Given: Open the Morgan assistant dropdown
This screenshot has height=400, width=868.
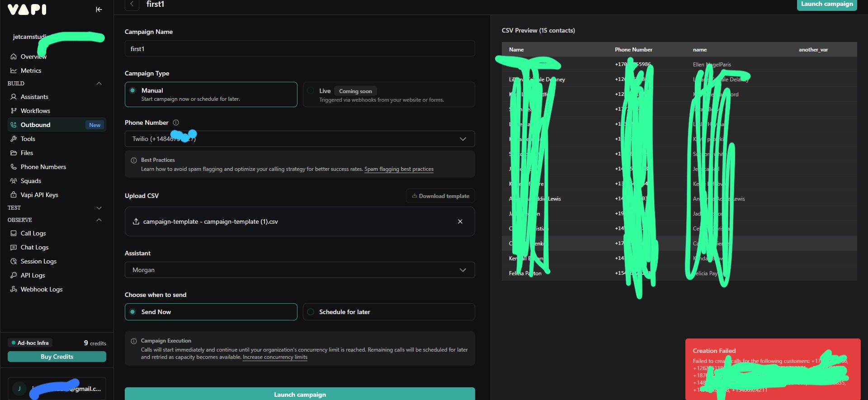Looking at the screenshot, I should (x=300, y=270).
